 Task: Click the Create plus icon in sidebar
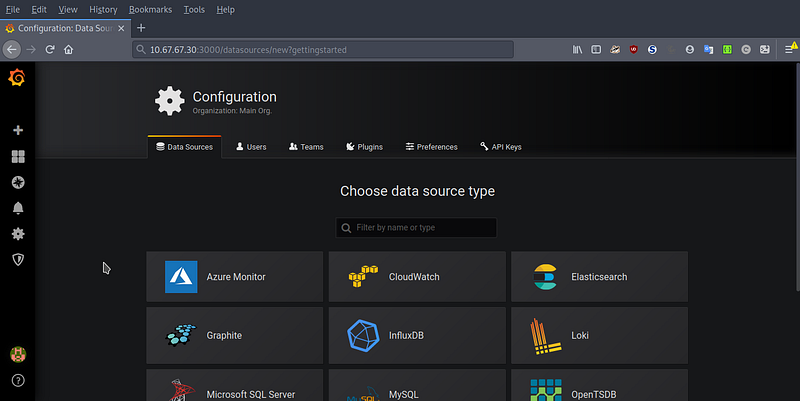pyautogui.click(x=18, y=130)
